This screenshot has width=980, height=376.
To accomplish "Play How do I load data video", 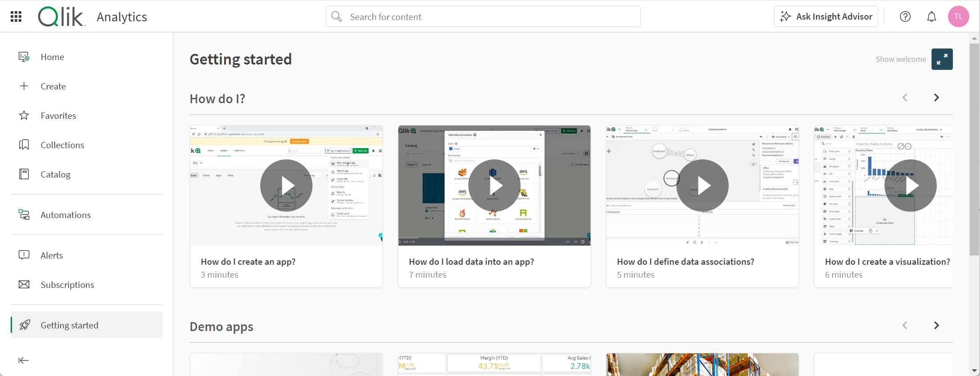I will tap(494, 185).
